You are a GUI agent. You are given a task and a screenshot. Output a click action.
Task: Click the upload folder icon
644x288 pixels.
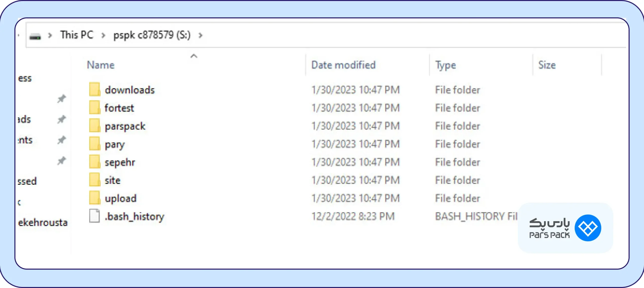click(x=95, y=198)
